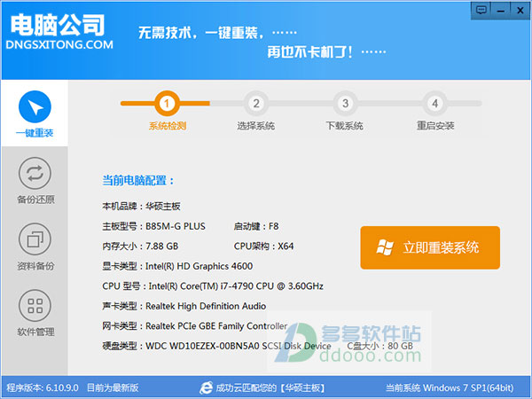The width and height of the screenshot is (532, 399).
Task: Click the Windows logo on the reinstall button
Action: pos(385,247)
